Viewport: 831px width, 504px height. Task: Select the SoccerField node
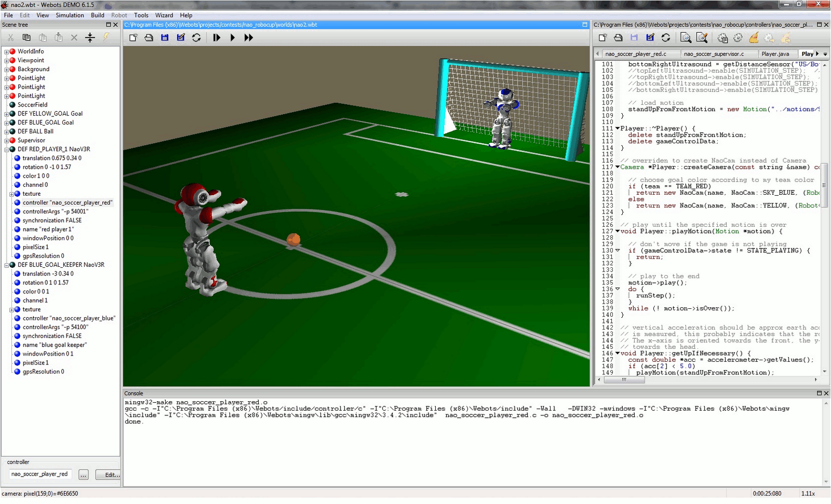tap(32, 105)
